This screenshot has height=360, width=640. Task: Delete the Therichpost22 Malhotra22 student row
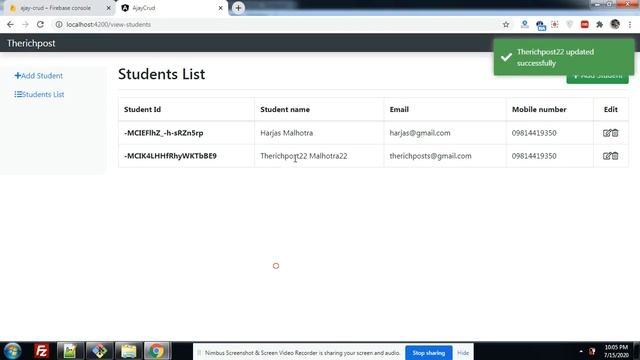[615, 156]
